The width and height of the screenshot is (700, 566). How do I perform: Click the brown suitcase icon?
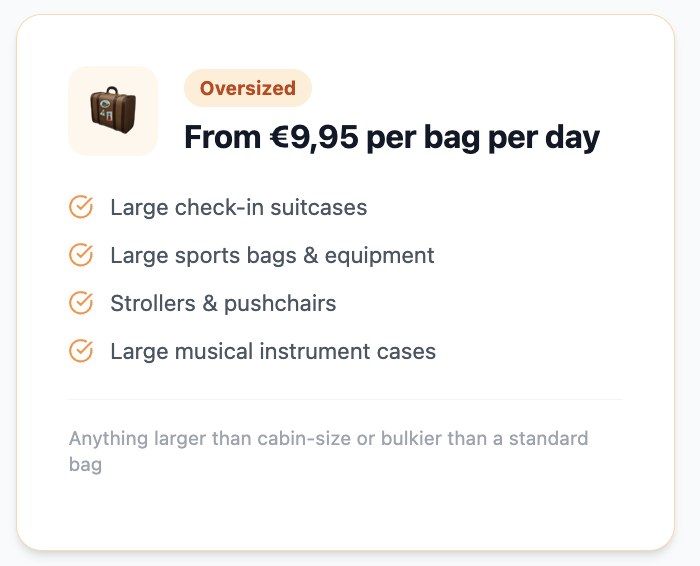(113, 111)
